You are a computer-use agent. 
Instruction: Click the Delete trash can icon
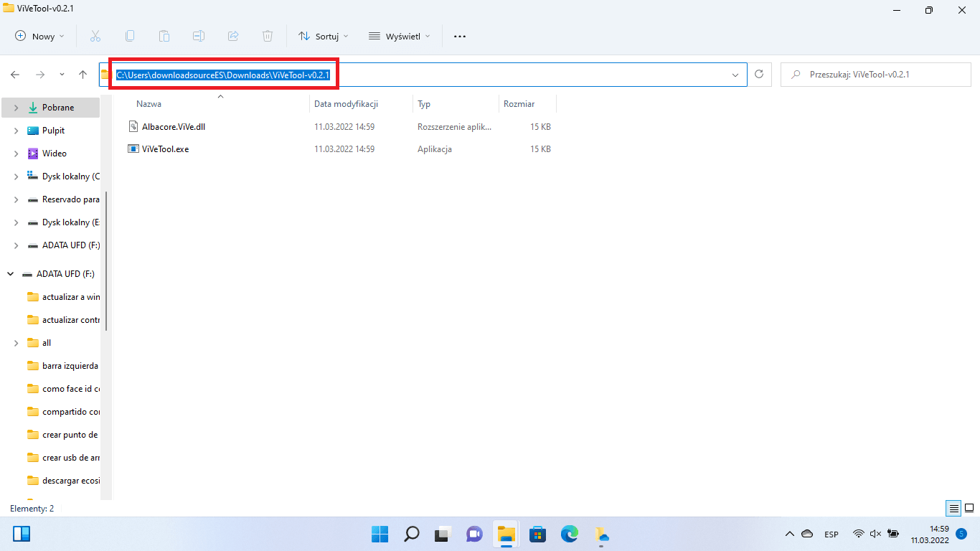coord(268,36)
